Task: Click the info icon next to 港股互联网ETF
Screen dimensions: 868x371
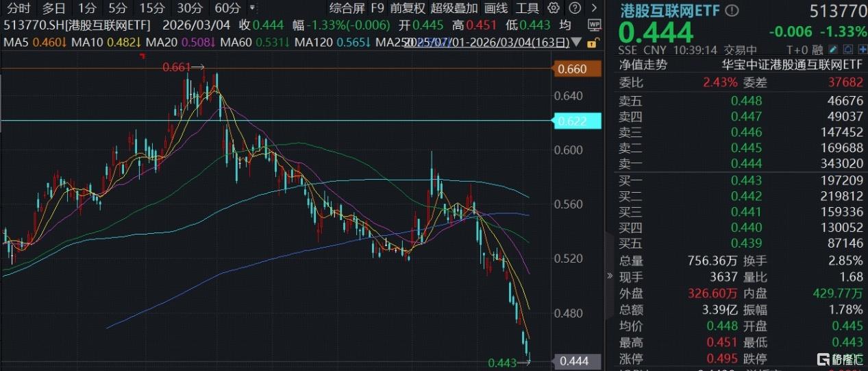Action: coord(732,11)
